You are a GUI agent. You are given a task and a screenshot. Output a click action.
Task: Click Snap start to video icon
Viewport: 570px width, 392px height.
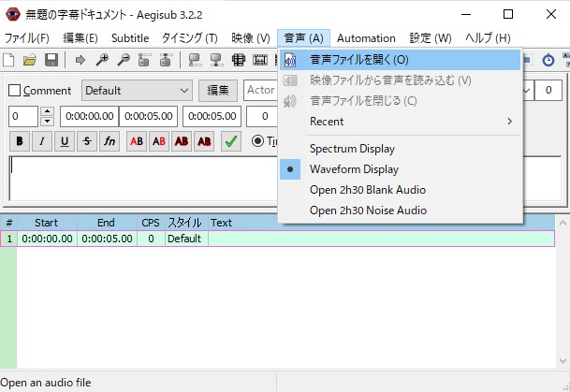(x=196, y=60)
